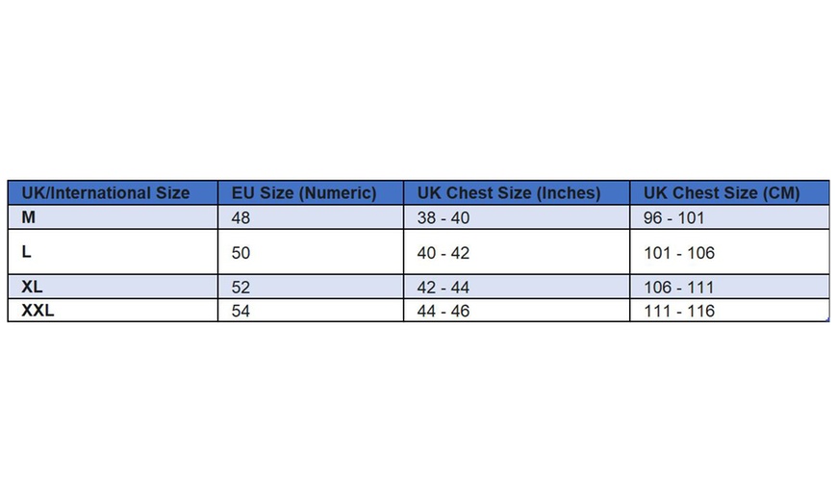
Task: Click the EU size 52 value
Action: coord(241,288)
